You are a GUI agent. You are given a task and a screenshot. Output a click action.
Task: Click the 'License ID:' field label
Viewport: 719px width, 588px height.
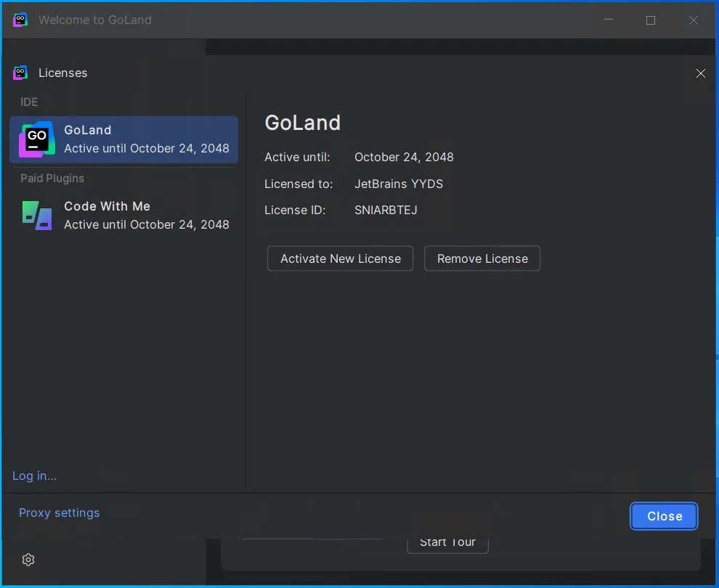coord(295,210)
